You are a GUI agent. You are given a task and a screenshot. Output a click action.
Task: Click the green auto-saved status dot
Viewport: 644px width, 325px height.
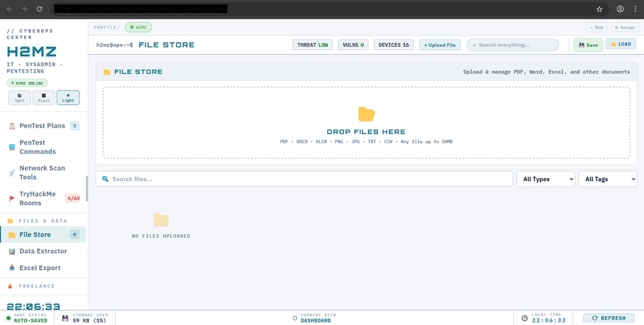click(x=9, y=318)
